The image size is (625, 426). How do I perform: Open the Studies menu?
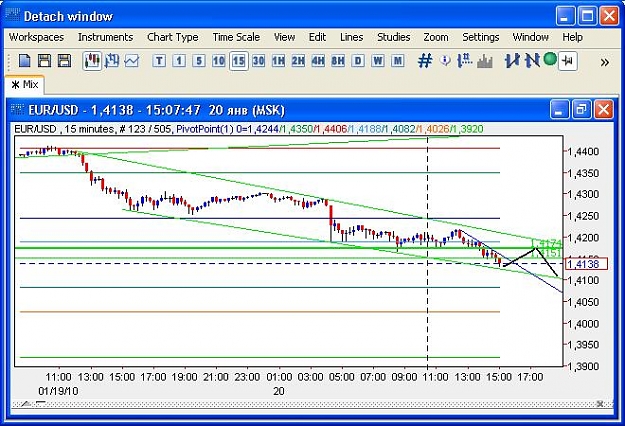[x=393, y=37]
